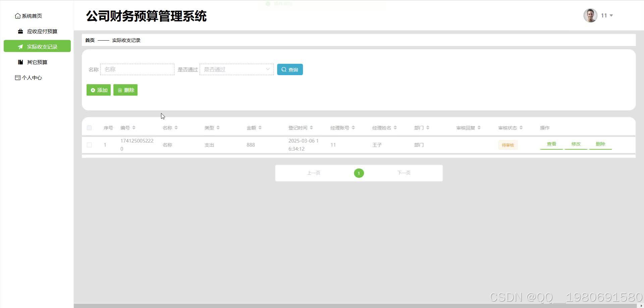Image resolution: width=644 pixels, height=308 pixels.
Task: Click the 查询 search button
Action: (x=290, y=69)
